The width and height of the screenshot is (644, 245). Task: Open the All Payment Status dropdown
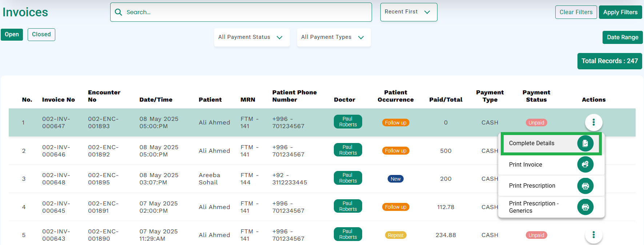(252, 37)
